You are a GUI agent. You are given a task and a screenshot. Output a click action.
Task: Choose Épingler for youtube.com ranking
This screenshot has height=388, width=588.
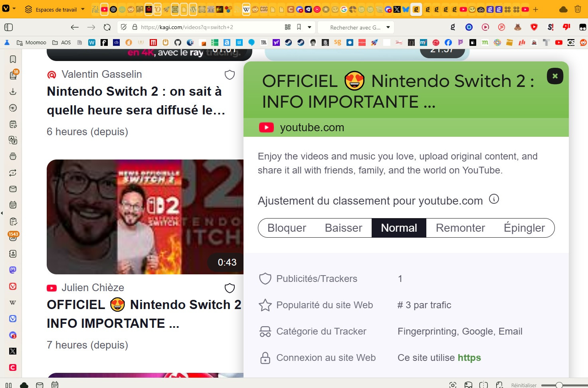524,228
